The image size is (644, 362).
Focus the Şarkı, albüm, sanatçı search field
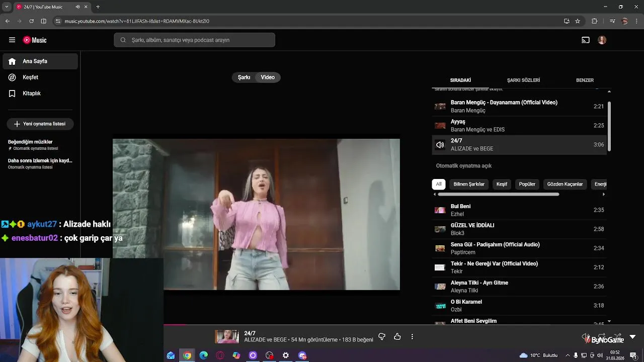(x=194, y=40)
